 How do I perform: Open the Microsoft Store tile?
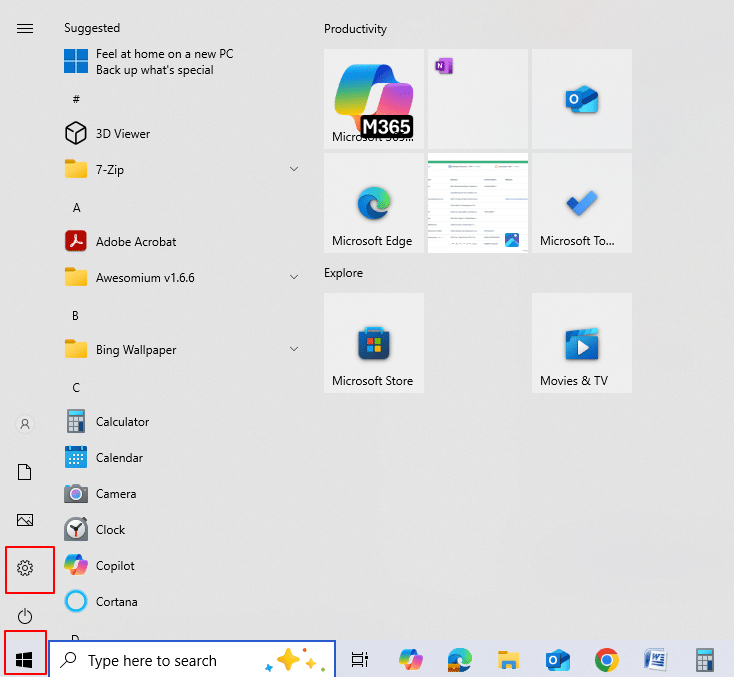click(x=374, y=343)
